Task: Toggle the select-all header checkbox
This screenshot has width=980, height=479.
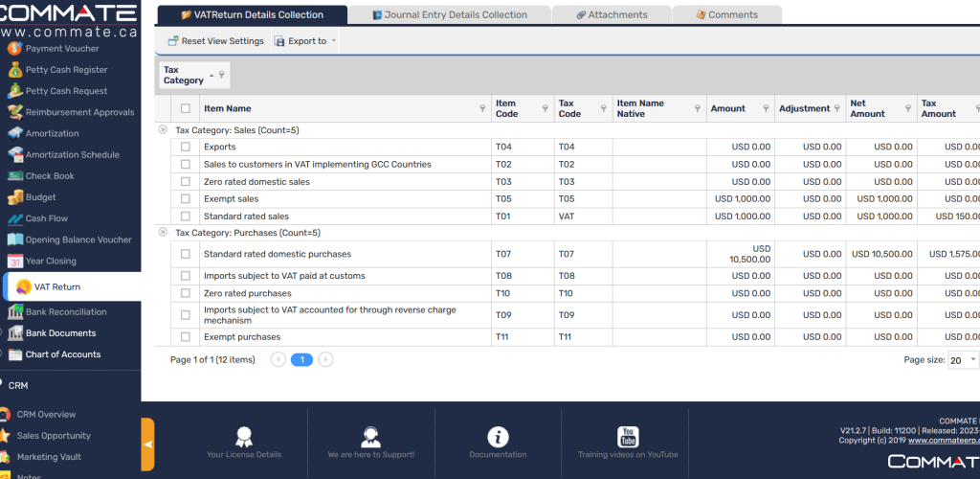Action: (x=185, y=108)
